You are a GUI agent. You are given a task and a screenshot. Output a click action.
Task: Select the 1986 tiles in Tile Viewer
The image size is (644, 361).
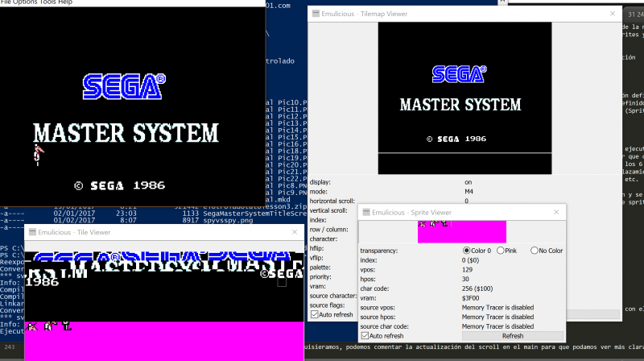(x=42, y=282)
